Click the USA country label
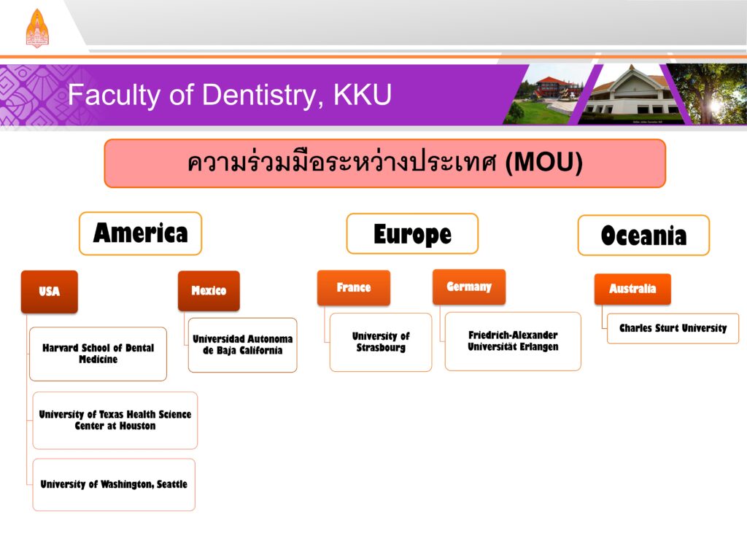The height and width of the screenshot is (560, 747). [50, 292]
